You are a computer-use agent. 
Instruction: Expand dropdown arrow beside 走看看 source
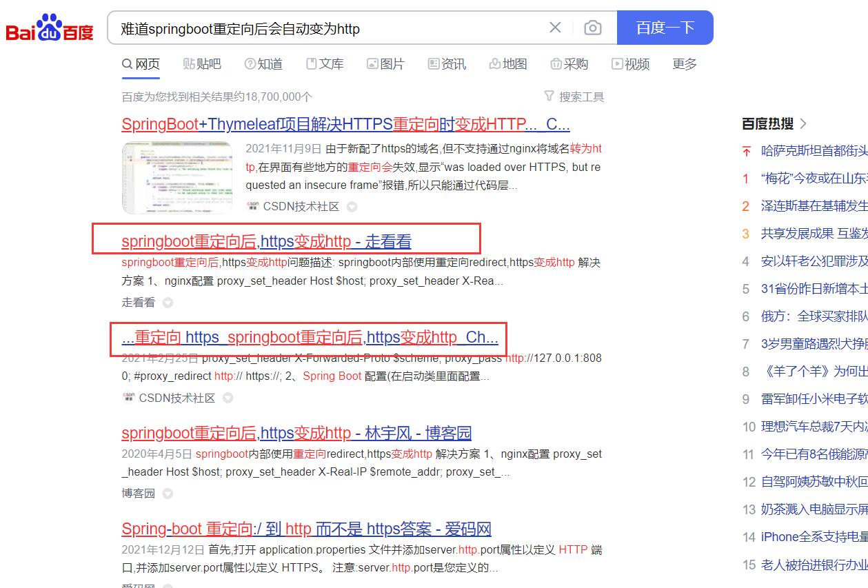(x=168, y=303)
